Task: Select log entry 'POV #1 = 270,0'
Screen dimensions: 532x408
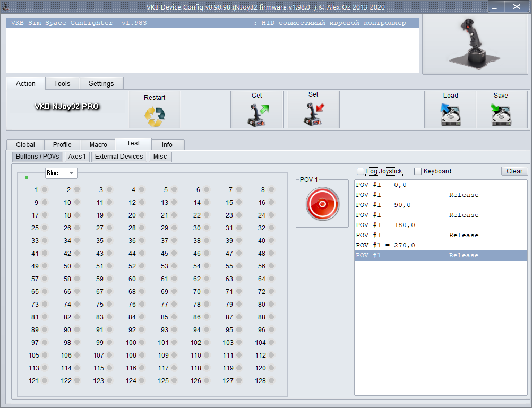Action: (441, 245)
